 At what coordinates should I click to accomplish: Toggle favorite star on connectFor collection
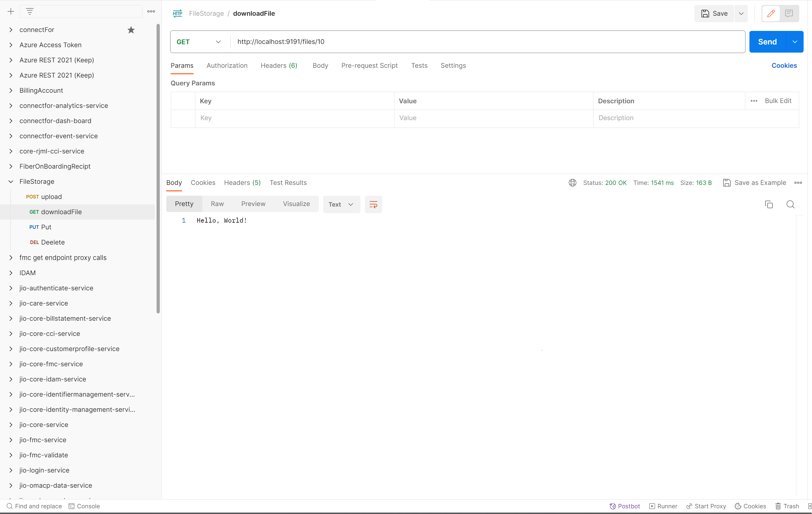click(x=131, y=30)
